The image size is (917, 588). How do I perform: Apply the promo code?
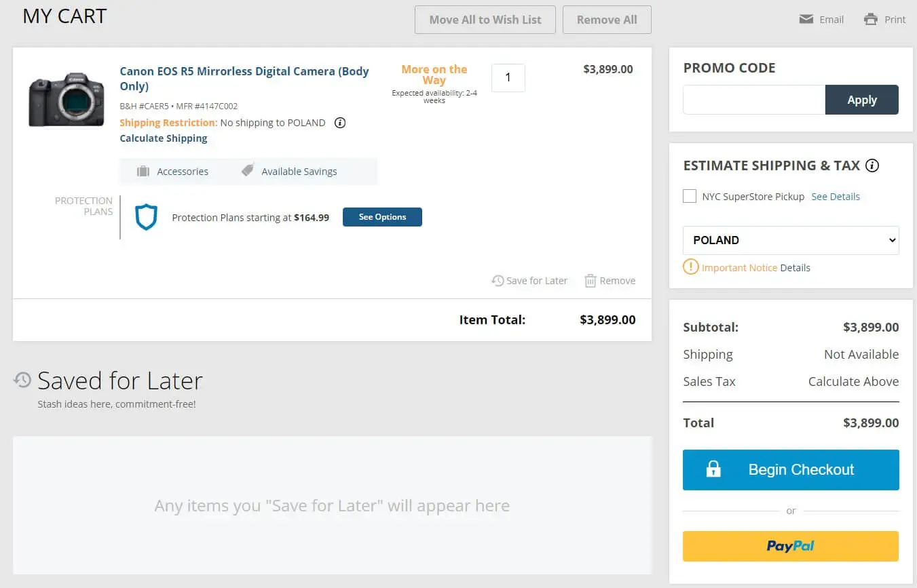click(862, 100)
